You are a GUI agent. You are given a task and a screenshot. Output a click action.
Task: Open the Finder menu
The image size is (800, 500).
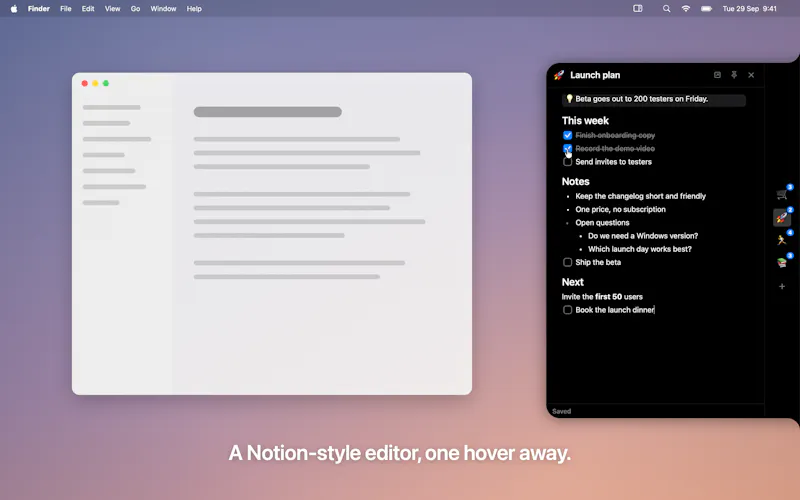39,9
